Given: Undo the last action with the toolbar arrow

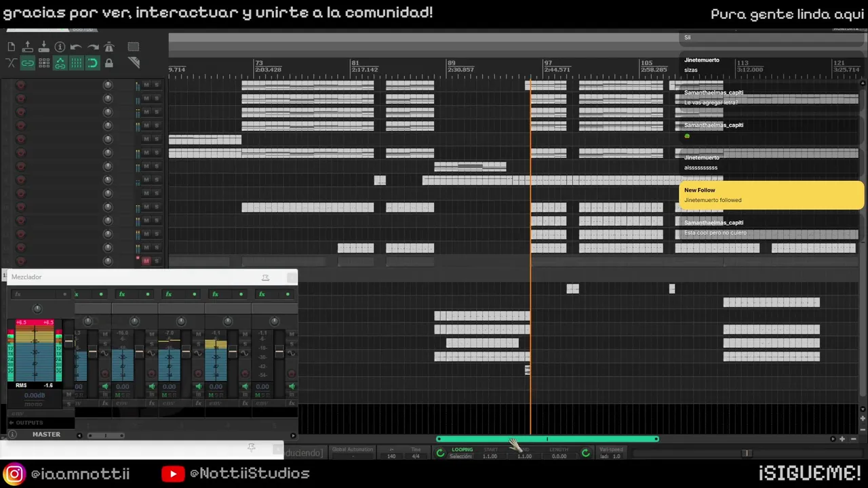Looking at the screenshot, I should (x=76, y=47).
